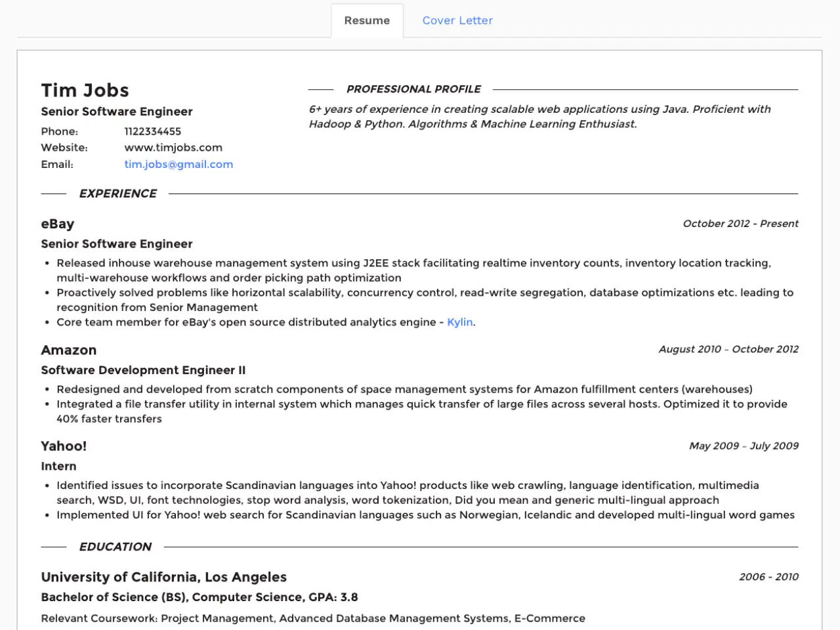This screenshot has height=630, width=840.
Task: Click the bullet starting 'Identified issues to incorporate'
Action: [408, 493]
